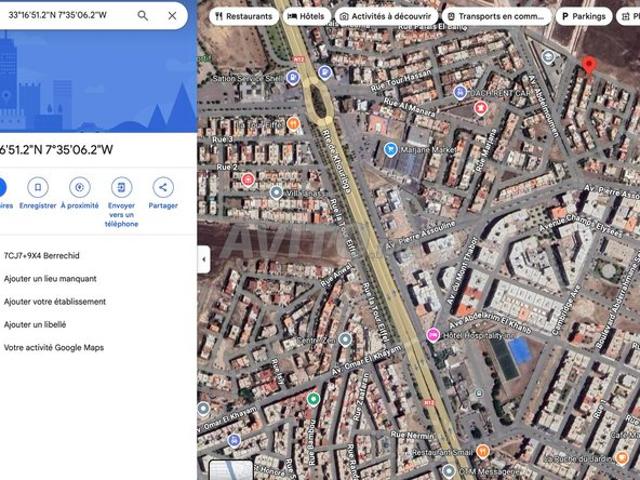The height and width of the screenshot is (480, 640).
Task: Click Envoyer vers un téléphone icon
Action: point(121,187)
